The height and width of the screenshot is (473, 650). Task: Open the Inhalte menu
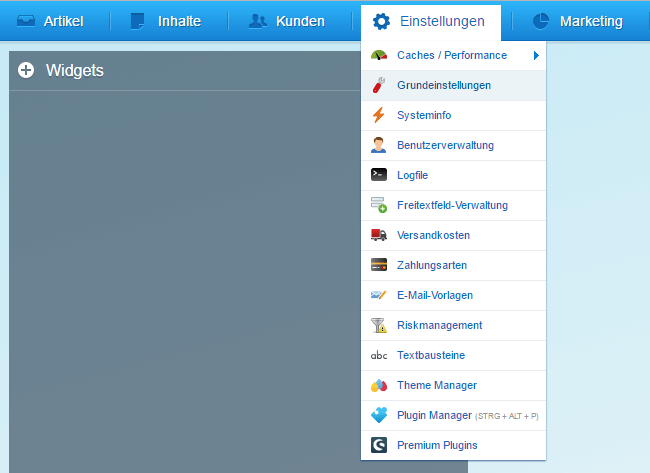tap(166, 21)
